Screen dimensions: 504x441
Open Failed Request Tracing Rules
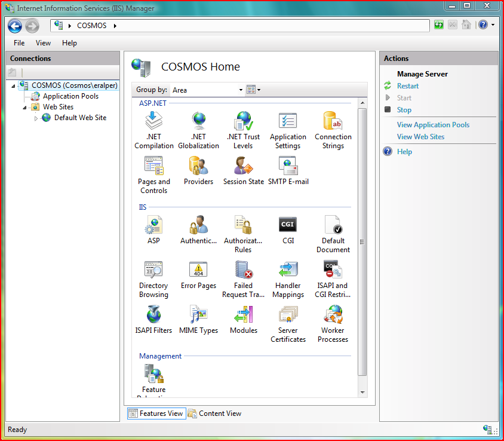(243, 279)
